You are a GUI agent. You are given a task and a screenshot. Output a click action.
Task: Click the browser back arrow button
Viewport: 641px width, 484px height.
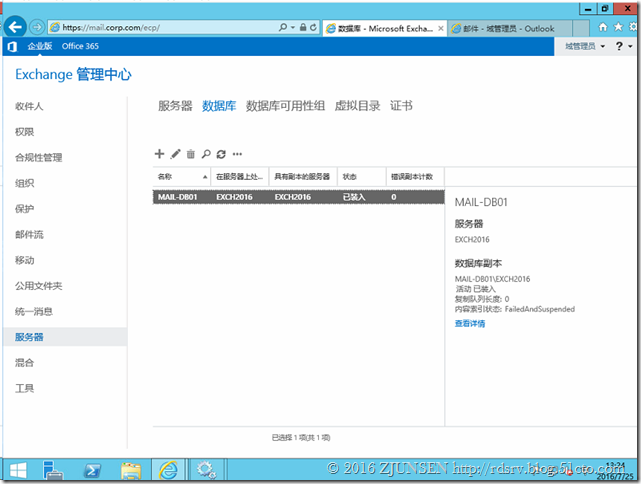click(15, 27)
